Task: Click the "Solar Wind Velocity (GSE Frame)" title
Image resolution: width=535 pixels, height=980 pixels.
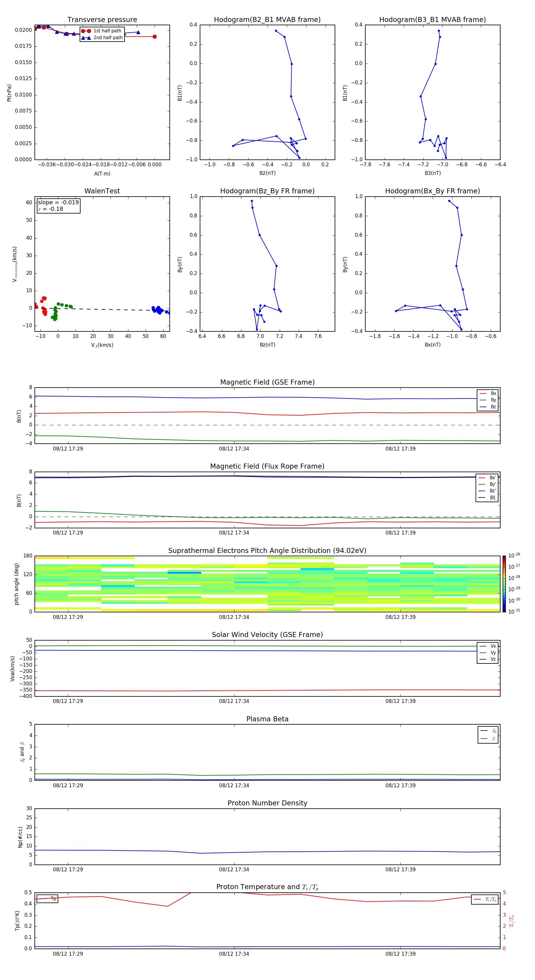Action: pos(267,635)
